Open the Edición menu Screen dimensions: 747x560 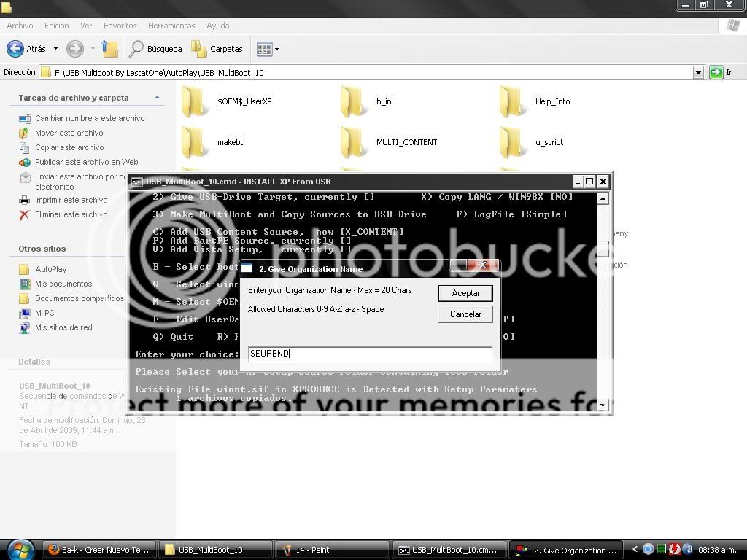pos(56,26)
